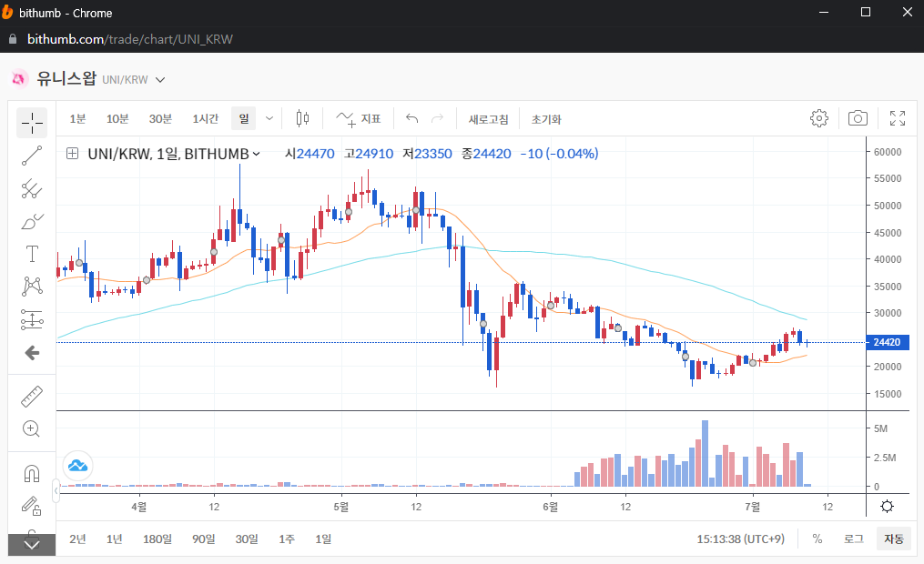Toggle lock-all-drawings pencil icon

(32, 506)
